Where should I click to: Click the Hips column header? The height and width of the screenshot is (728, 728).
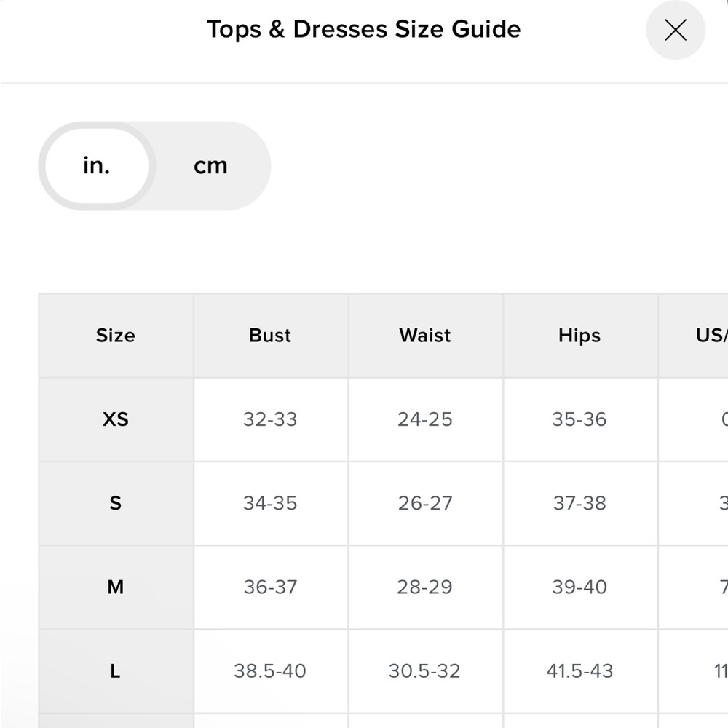coord(579,335)
